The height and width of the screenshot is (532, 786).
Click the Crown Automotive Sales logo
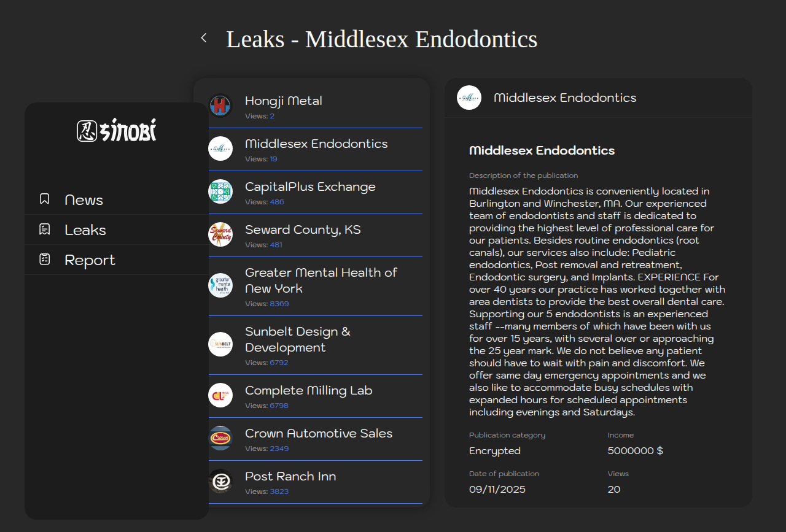point(220,438)
